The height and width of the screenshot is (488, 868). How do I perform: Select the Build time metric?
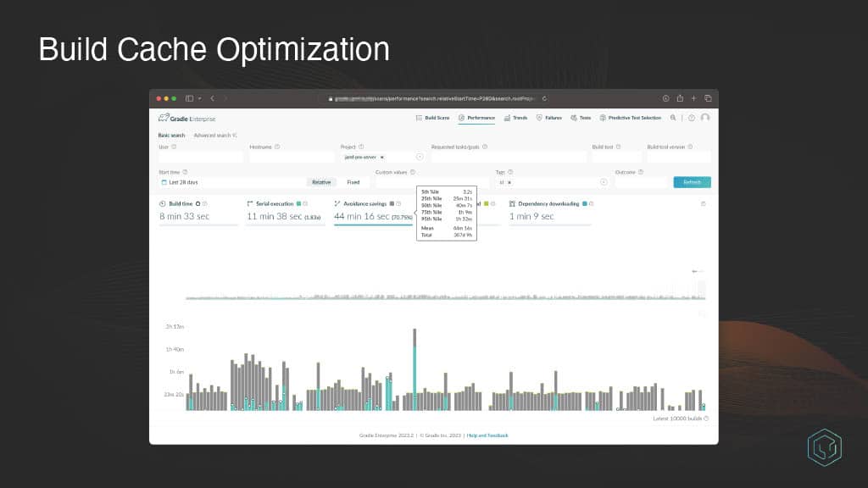[198, 212]
